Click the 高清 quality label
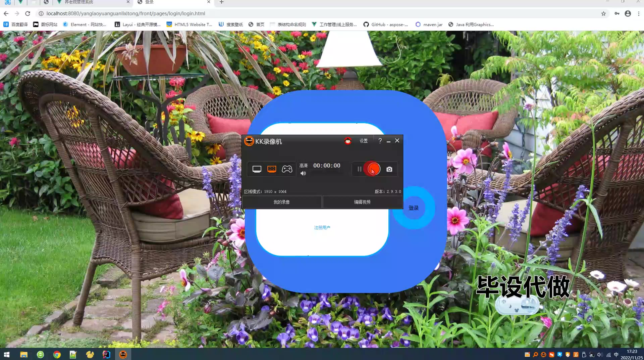The width and height of the screenshot is (644, 360). [304, 166]
